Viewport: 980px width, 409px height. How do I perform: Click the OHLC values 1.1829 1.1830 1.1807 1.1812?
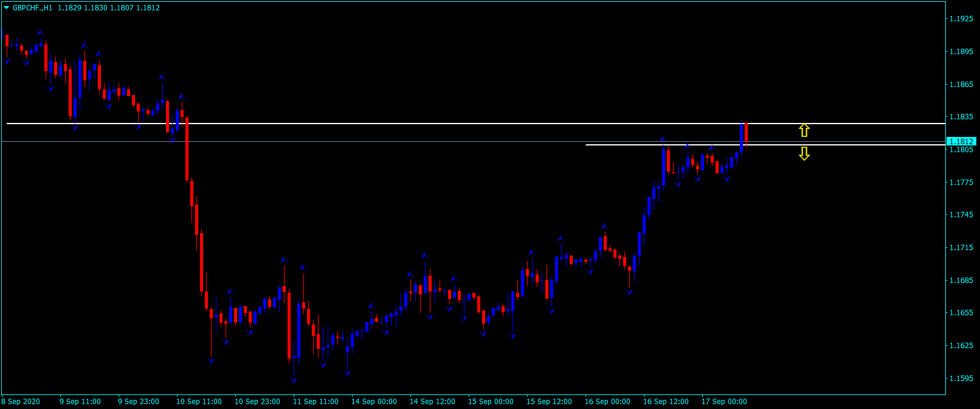coord(109,8)
